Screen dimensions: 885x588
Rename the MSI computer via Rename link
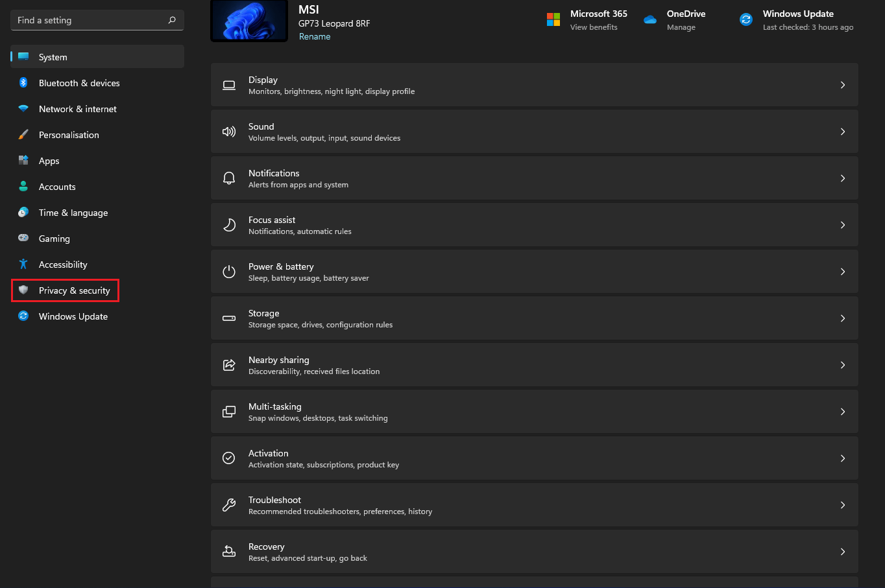315,37
